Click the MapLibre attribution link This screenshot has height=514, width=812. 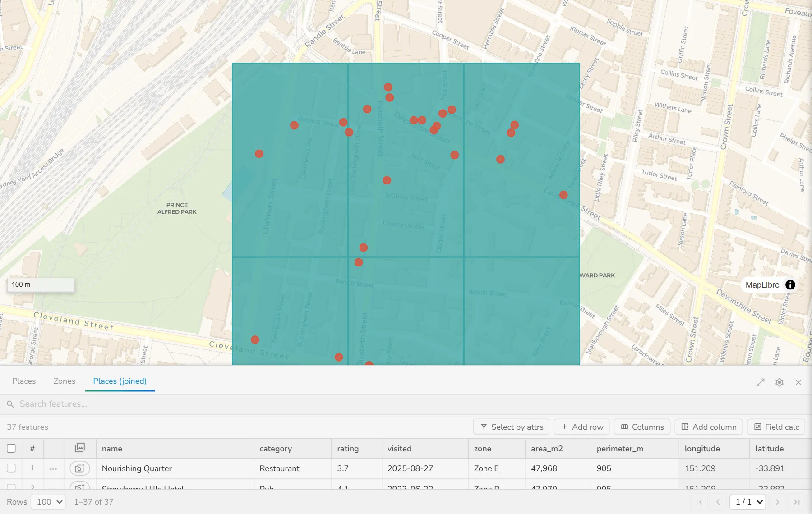(762, 285)
